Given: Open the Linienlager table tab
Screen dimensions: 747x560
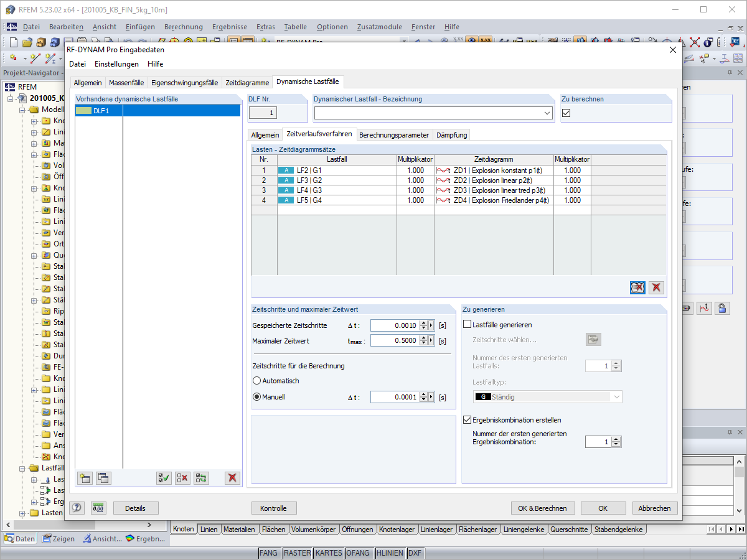Looking at the screenshot, I should pos(436,530).
